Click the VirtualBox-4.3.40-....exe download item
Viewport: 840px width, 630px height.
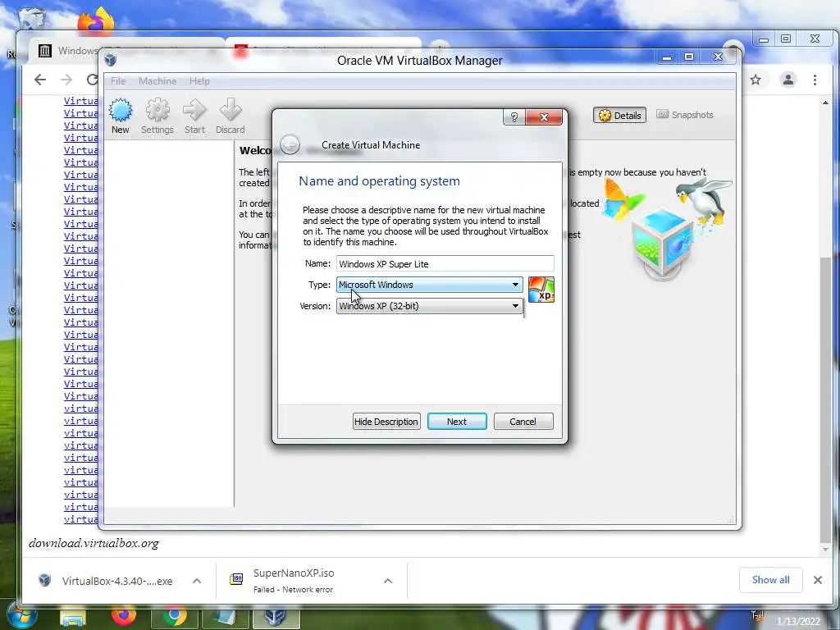tap(119, 581)
